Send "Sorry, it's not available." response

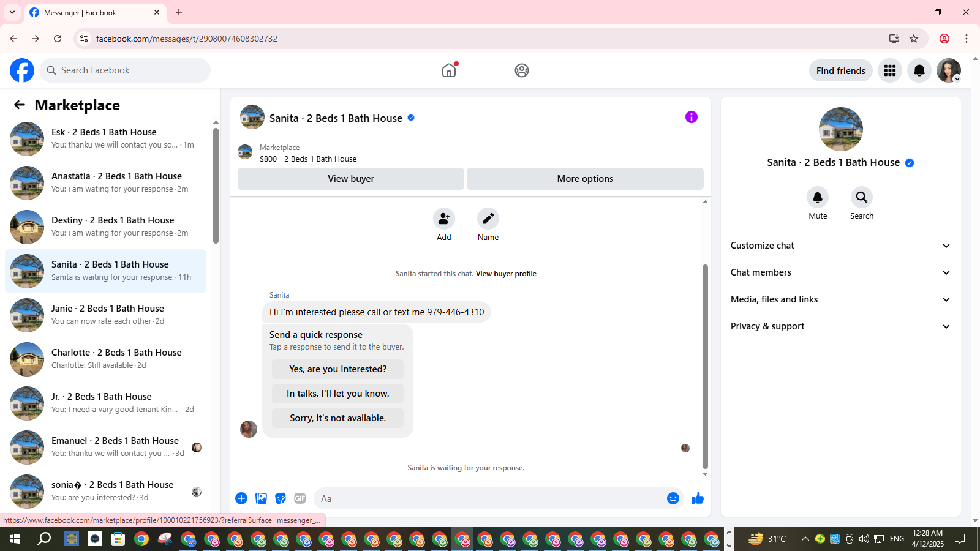pos(338,418)
